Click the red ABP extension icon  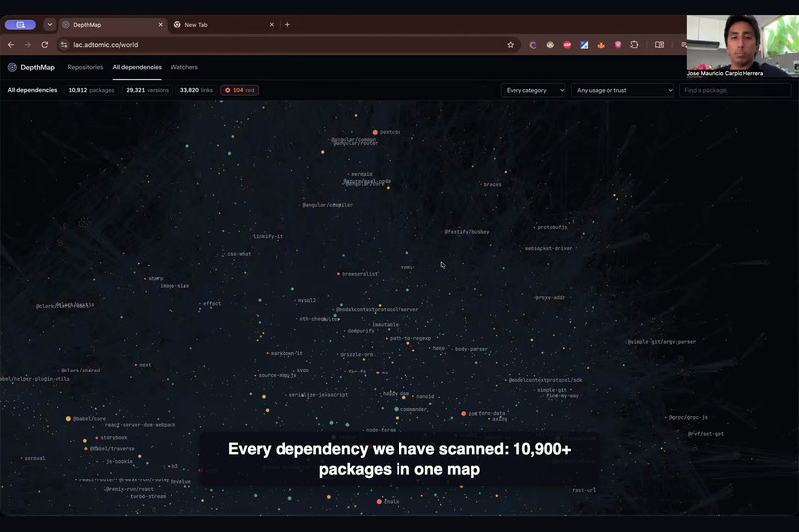tap(567, 45)
